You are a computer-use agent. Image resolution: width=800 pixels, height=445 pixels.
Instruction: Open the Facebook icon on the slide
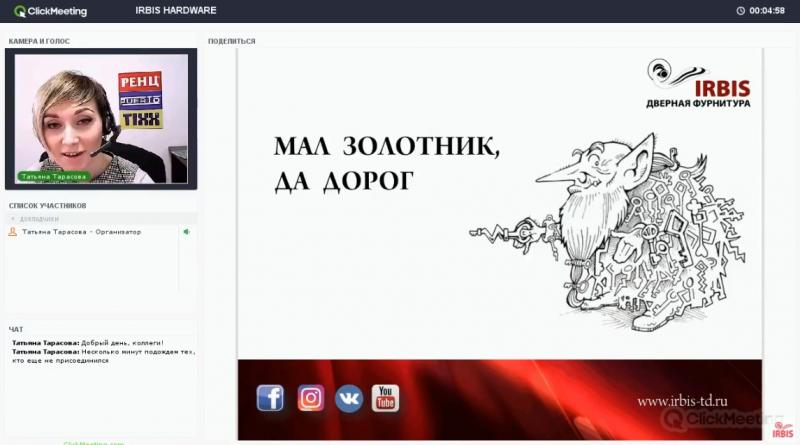[x=270, y=398]
